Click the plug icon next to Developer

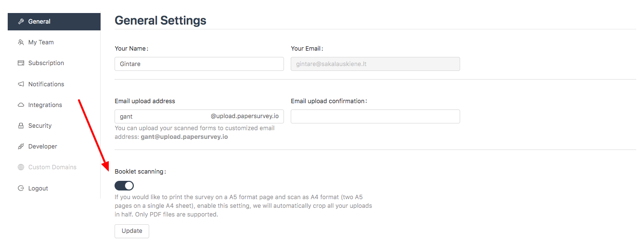click(x=21, y=146)
